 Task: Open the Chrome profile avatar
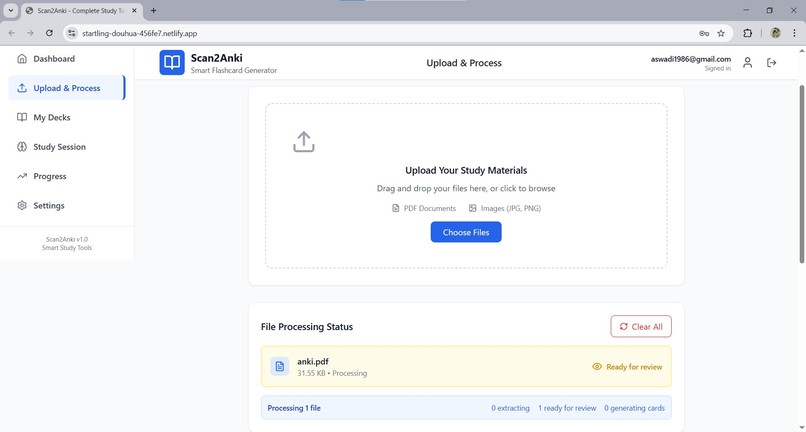point(776,33)
